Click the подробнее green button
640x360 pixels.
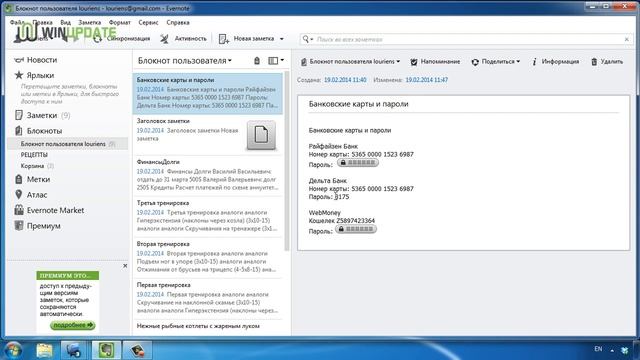pos(73,325)
